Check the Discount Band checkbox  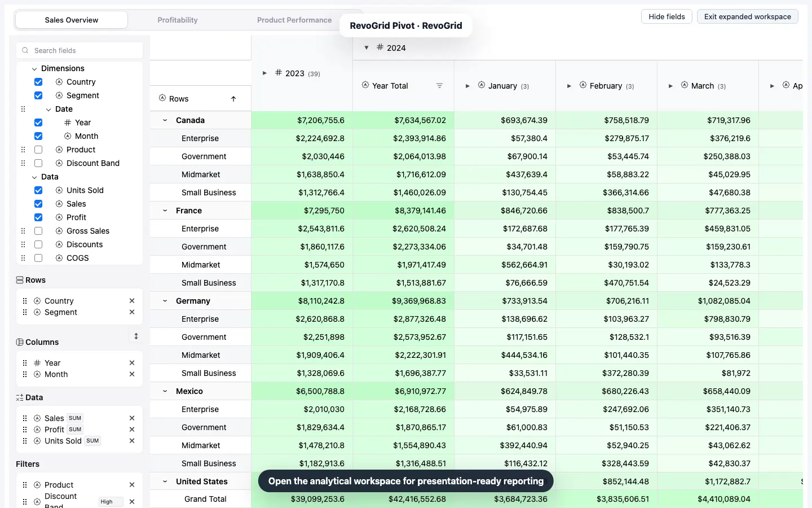pos(38,163)
